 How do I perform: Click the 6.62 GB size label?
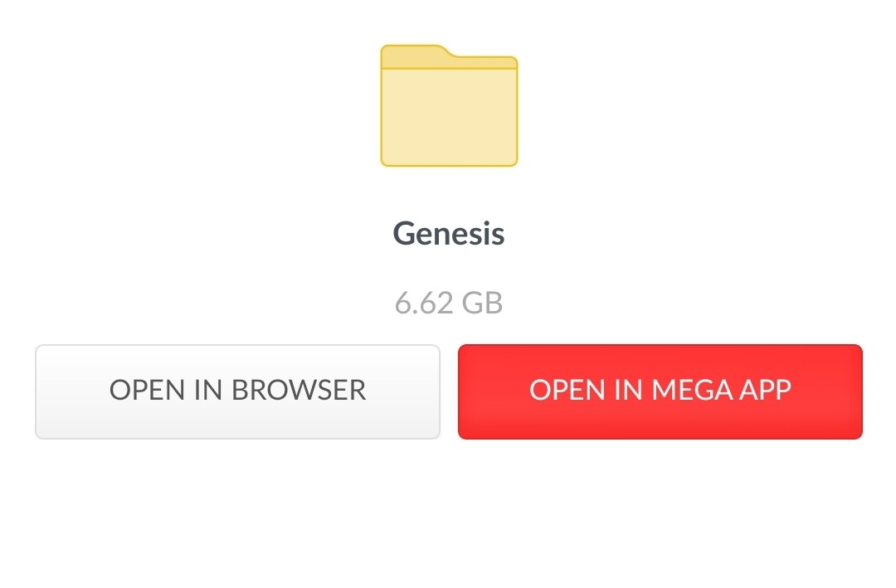click(449, 302)
